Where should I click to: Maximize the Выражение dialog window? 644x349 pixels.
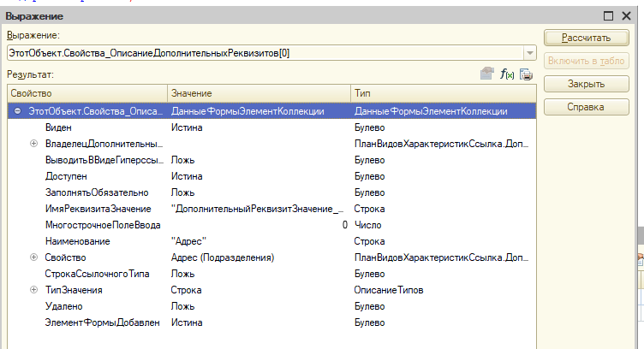coord(610,16)
